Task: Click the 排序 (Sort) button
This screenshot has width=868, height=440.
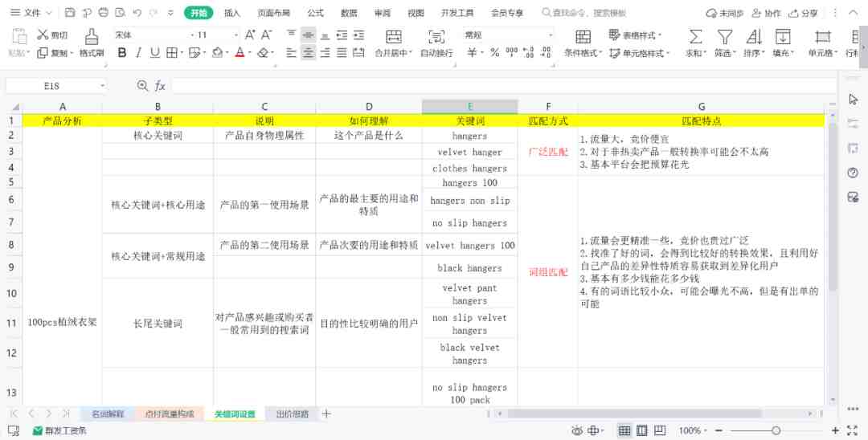Action: (x=753, y=43)
